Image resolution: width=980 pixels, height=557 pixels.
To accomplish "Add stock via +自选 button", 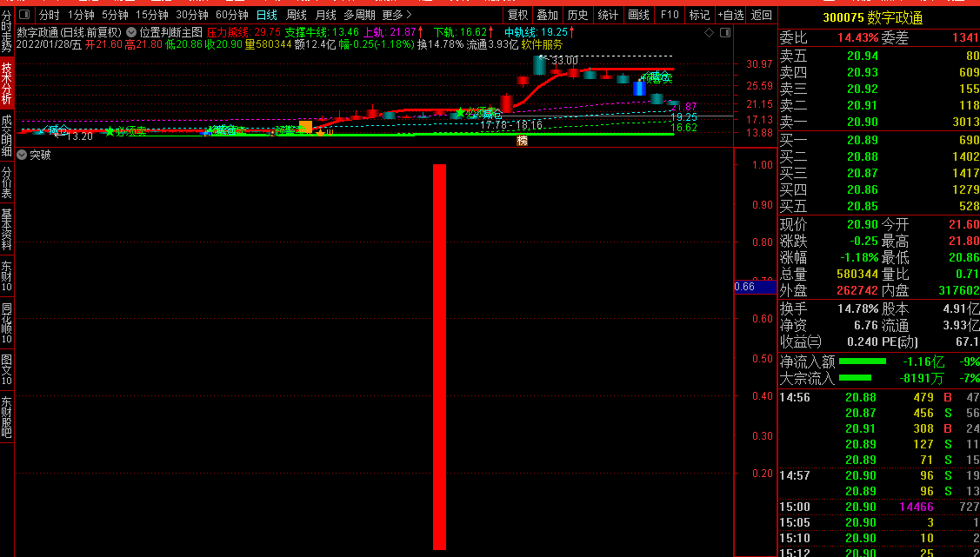I will point(730,15).
